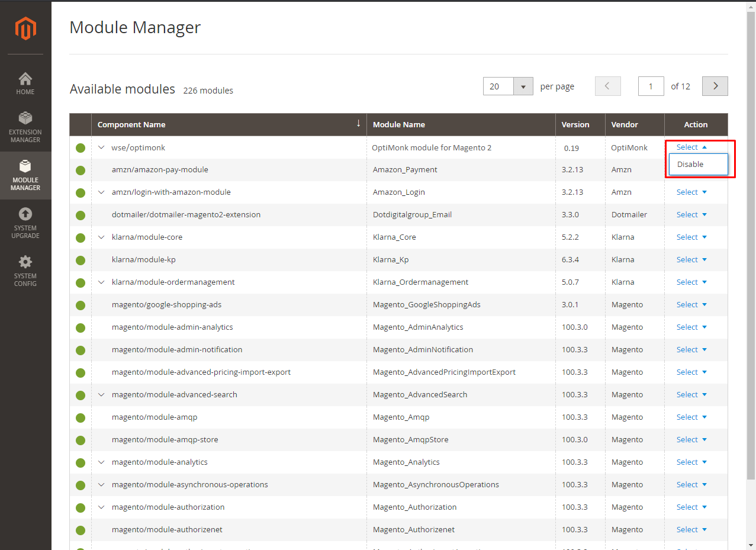Collapse the Select menu for wse/optimonk
Viewport: 756px width, 550px height.
(x=691, y=147)
